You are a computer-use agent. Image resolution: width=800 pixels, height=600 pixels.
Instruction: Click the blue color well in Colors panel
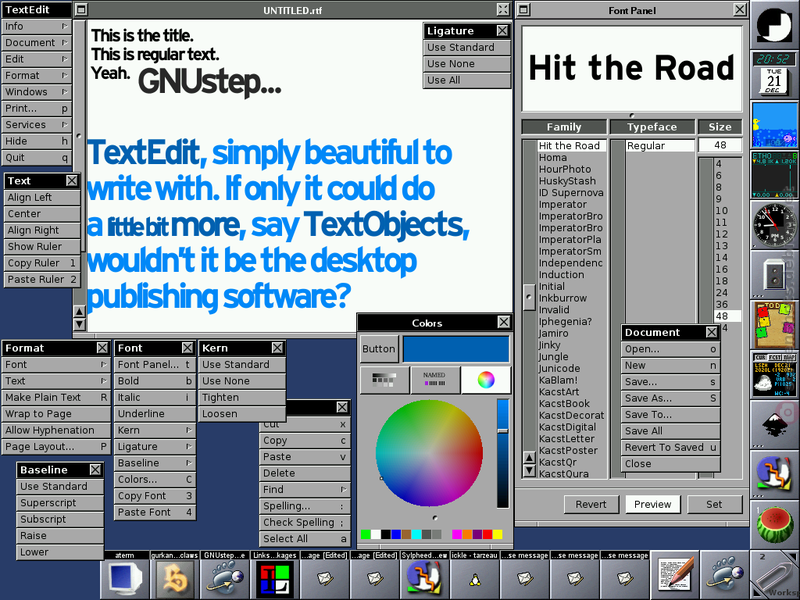[456, 349]
